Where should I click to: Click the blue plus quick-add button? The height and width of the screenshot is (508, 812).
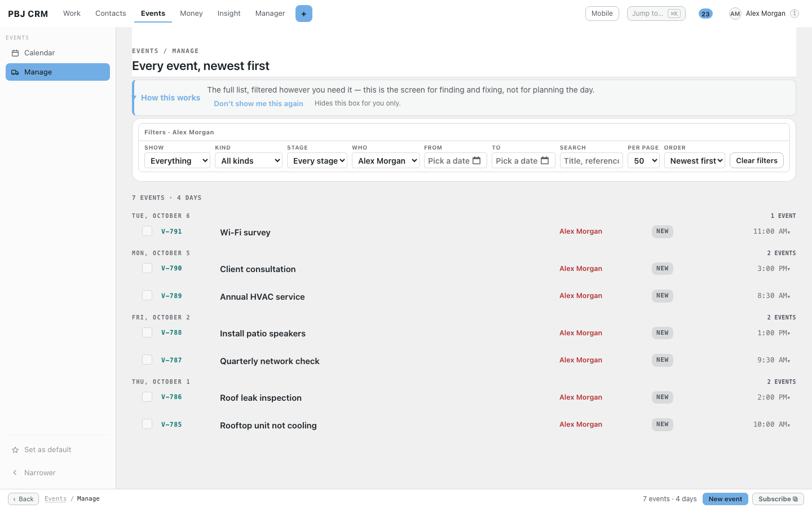tap(304, 14)
